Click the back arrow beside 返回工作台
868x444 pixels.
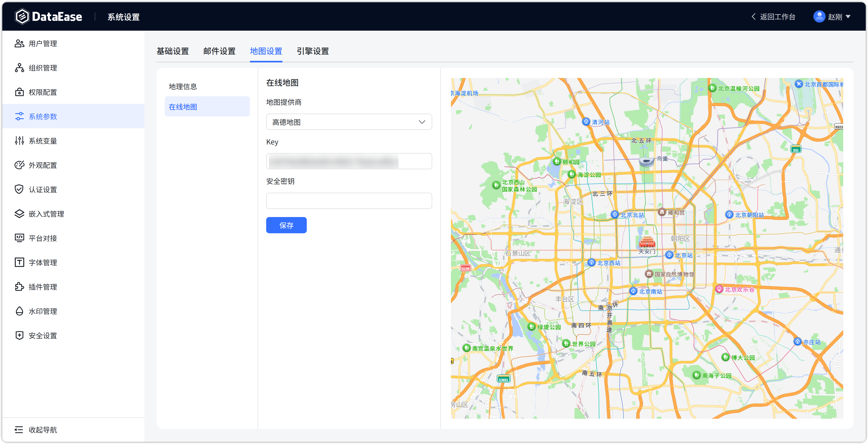pyautogui.click(x=754, y=16)
